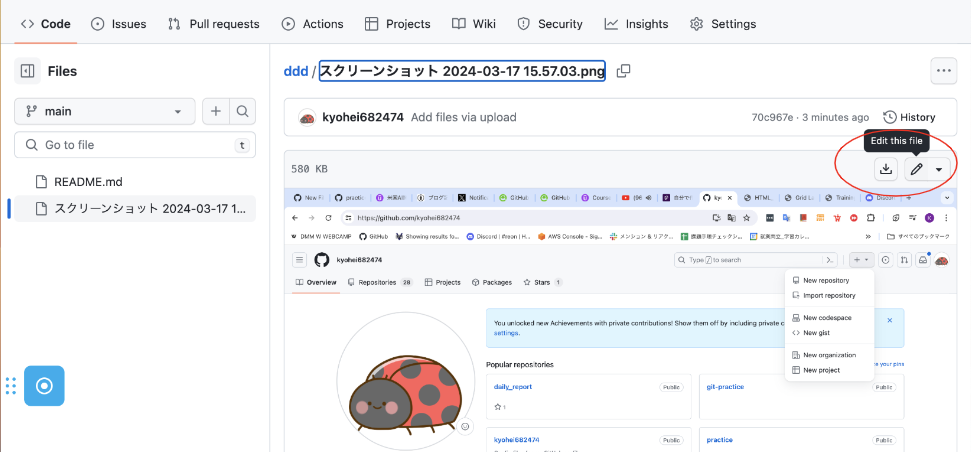Click the dotted drag handle beside blue button
Viewport: 971px width, 452px height.
(x=11, y=386)
